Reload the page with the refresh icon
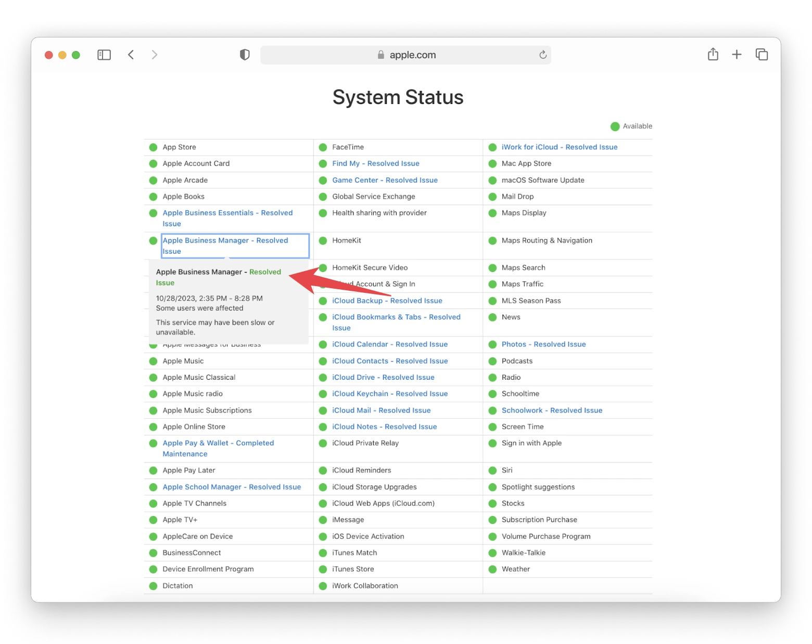The image size is (812, 644). [x=543, y=55]
